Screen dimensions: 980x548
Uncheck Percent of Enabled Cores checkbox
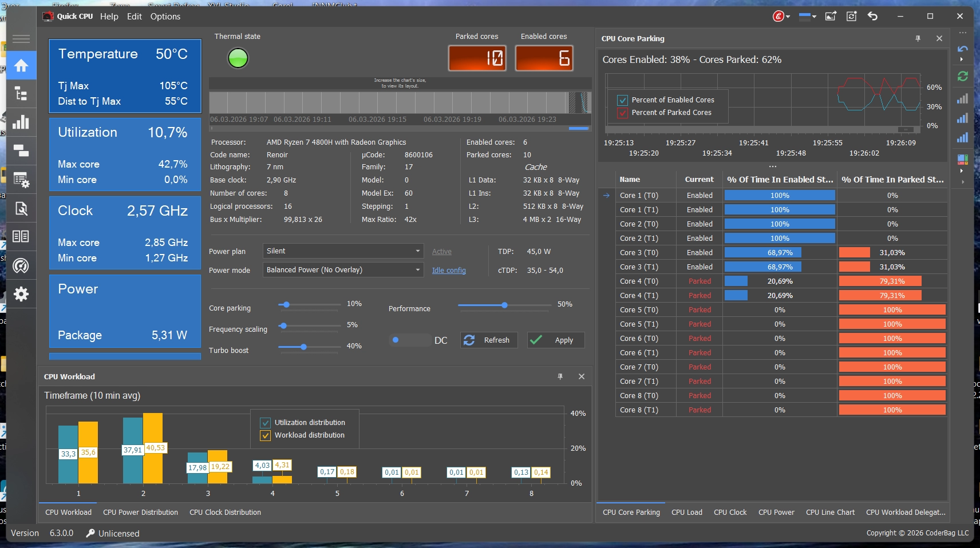pyautogui.click(x=622, y=100)
